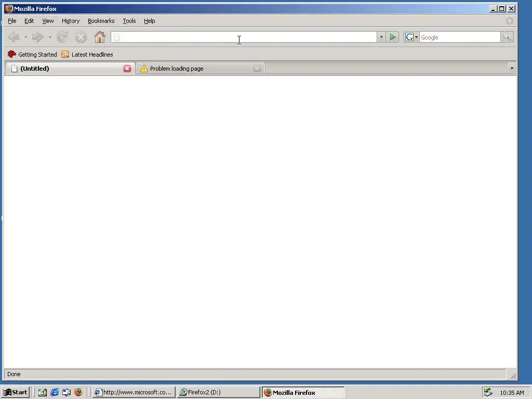Close the (Untitled) tab
The height and width of the screenshot is (399, 532).
tap(127, 69)
